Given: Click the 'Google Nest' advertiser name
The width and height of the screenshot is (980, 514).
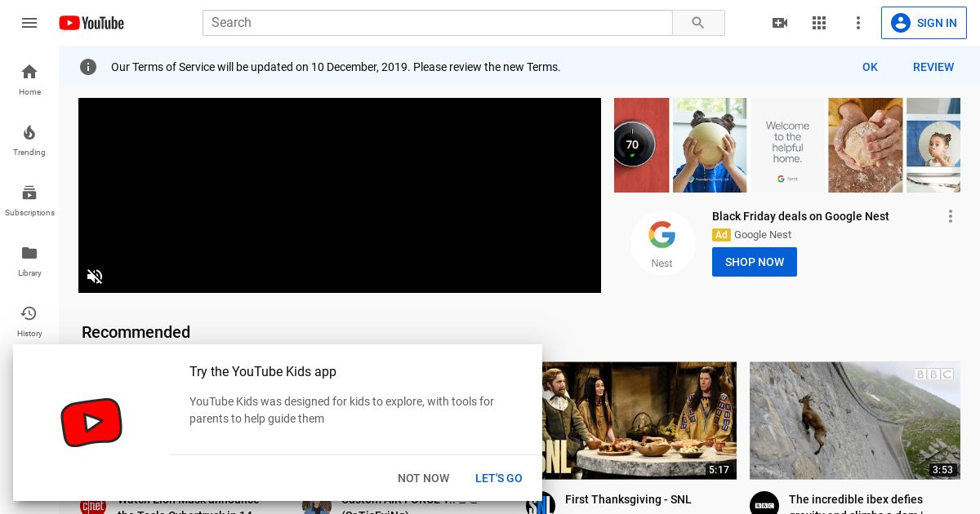Looking at the screenshot, I should tap(763, 235).
